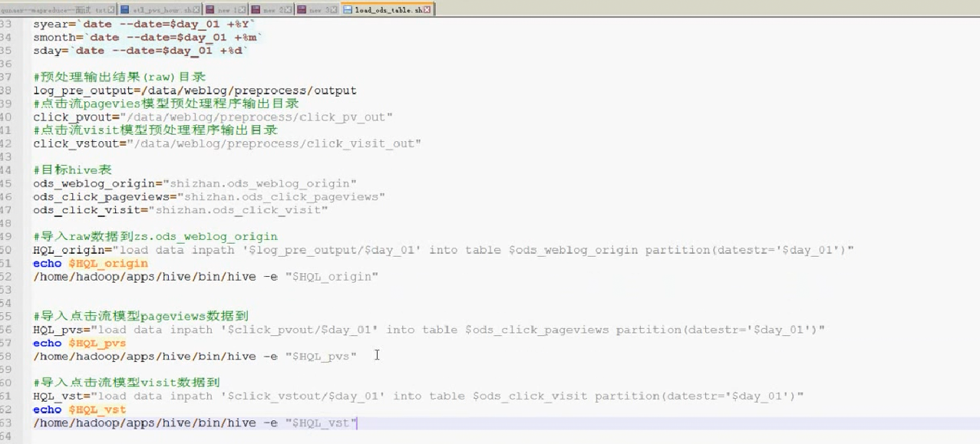Image resolution: width=980 pixels, height=444 pixels.
Task: Select the load_ods_table.sh tab
Action: (x=387, y=10)
